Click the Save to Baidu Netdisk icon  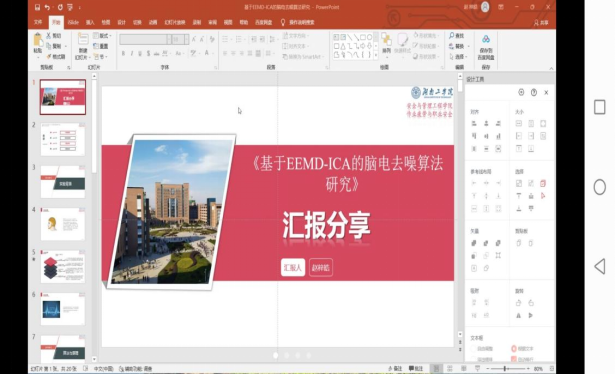[486, 39]
